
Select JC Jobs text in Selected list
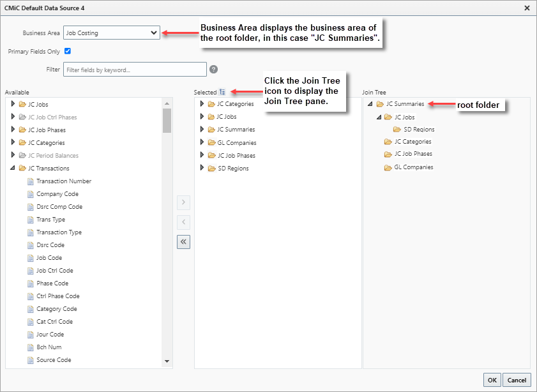[227, 116]
